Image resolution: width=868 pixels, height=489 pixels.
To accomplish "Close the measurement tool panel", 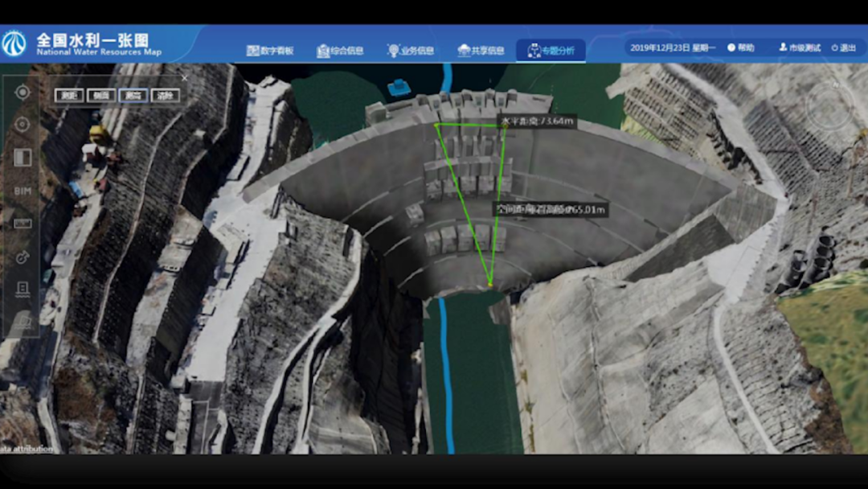I will click(x=184, y=78).
